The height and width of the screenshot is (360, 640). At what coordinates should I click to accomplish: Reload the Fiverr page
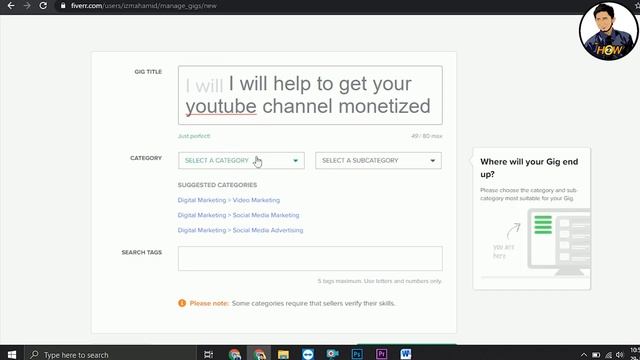pyautogui.click(x=43, y=6)
